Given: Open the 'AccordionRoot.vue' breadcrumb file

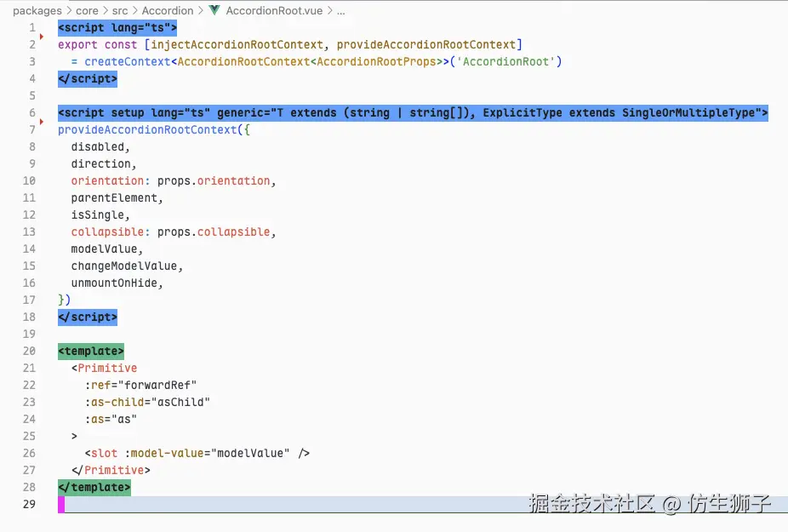Looking at the screenshot, I should (274, 10).
